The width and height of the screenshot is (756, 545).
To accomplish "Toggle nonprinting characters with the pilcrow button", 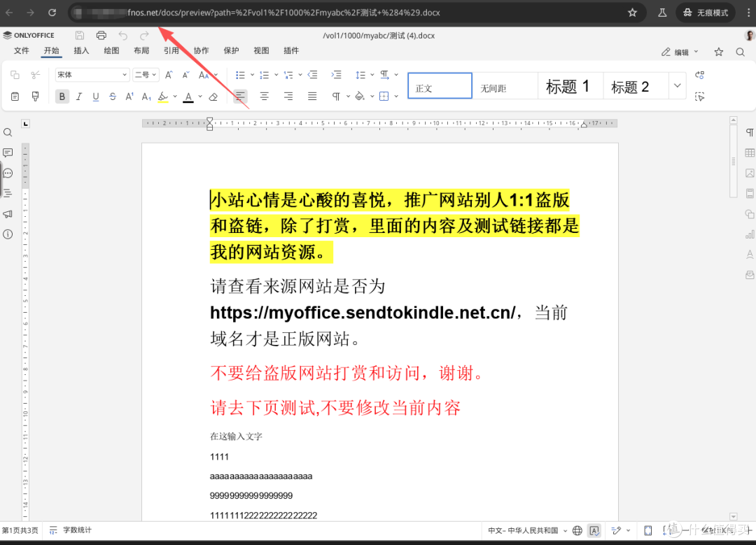I will (x=336, y=97).
